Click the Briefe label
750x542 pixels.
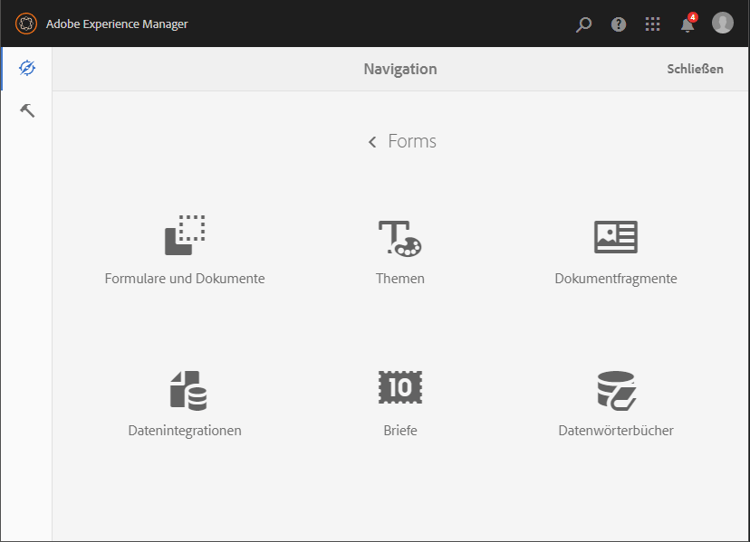point(400,431)
